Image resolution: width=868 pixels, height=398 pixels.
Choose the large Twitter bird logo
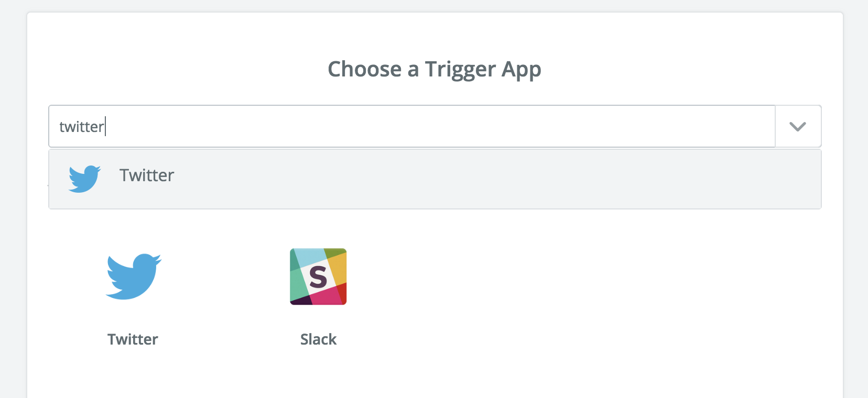pyautogui.click(x=133, y=277)
